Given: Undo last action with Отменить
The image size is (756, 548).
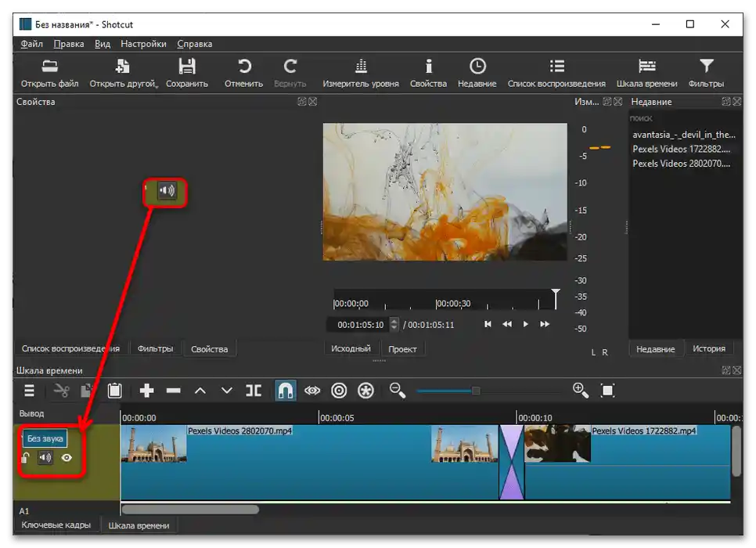Looking at the screenshot, I should pos(244,66).
